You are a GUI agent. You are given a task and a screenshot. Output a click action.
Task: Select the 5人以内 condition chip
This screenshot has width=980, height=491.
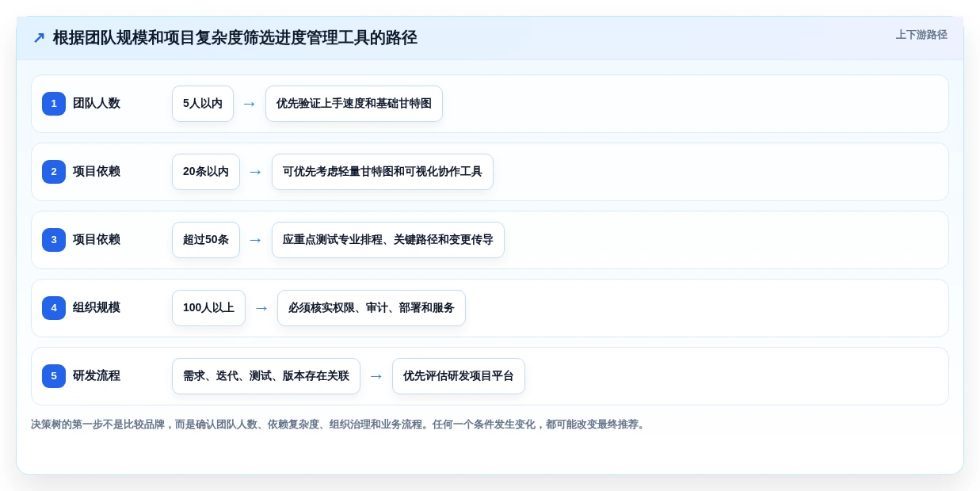click(203, 104)
